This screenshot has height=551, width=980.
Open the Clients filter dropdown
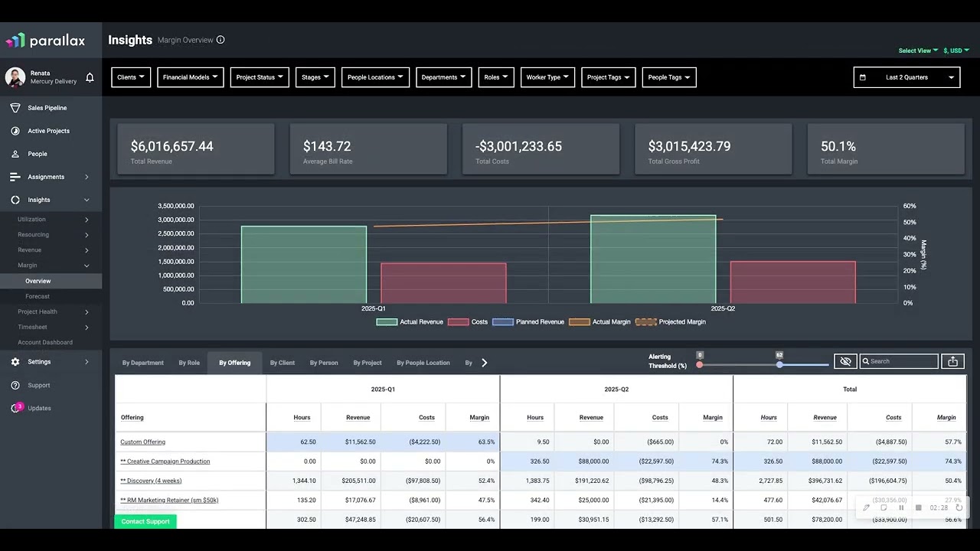tap(131, 77)
